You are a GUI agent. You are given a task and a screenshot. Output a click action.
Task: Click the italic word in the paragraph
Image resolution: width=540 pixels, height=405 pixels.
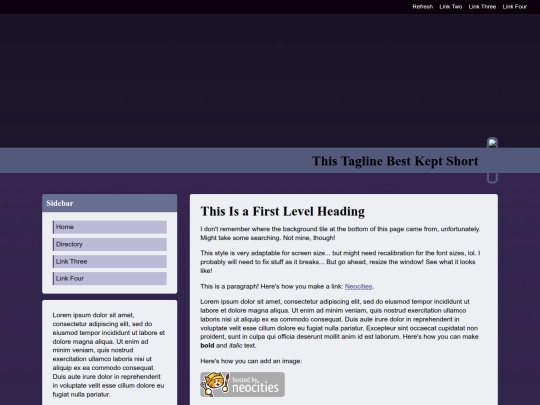point(235,345)
